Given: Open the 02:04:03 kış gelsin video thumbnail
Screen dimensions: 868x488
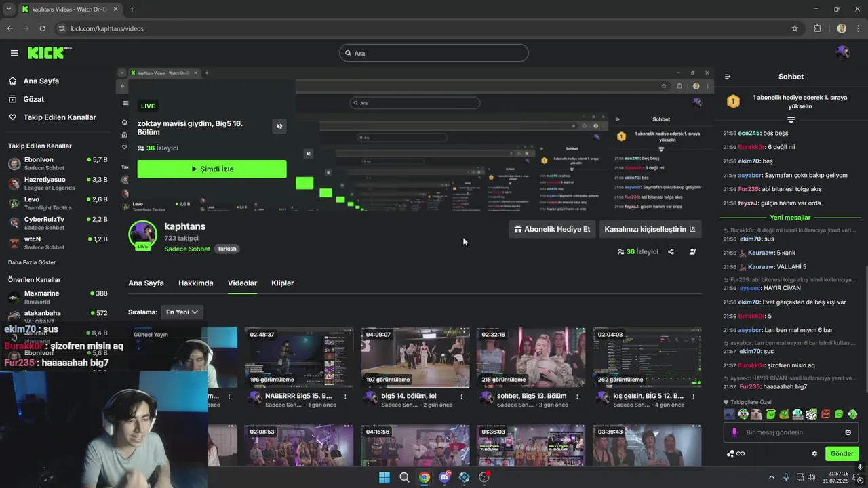Looking at the screenshot, I should tap(647, 357).
